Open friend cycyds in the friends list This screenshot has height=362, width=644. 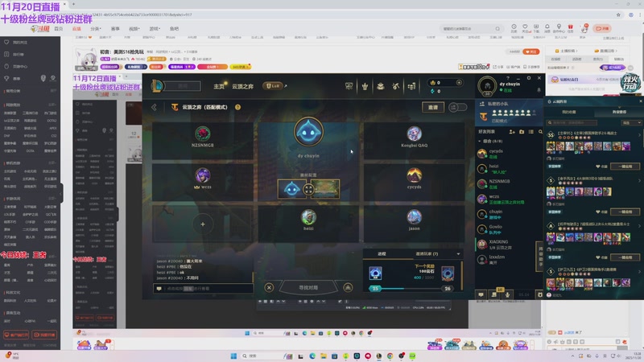coord(510,153)
